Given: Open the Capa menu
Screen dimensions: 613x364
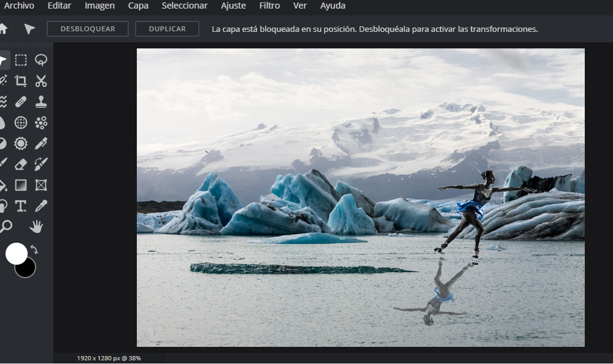Looking at the screenshot, I should pos(138,6).
